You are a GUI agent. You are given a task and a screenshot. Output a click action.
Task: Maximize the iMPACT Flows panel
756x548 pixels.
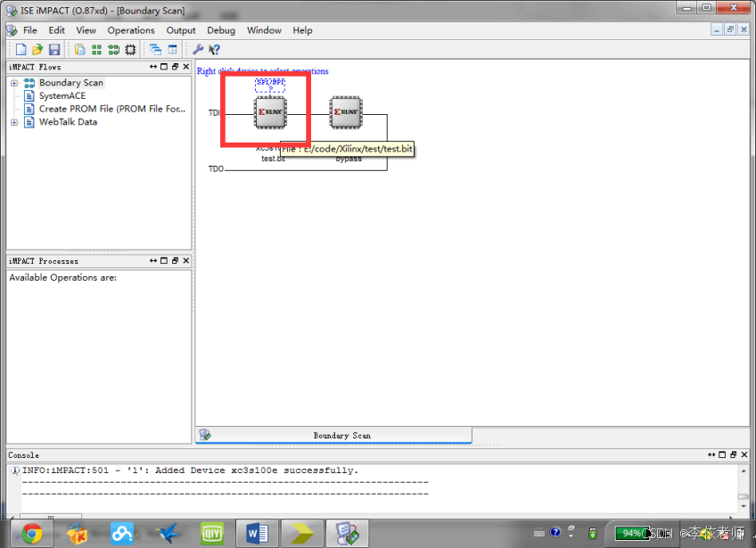164,67
